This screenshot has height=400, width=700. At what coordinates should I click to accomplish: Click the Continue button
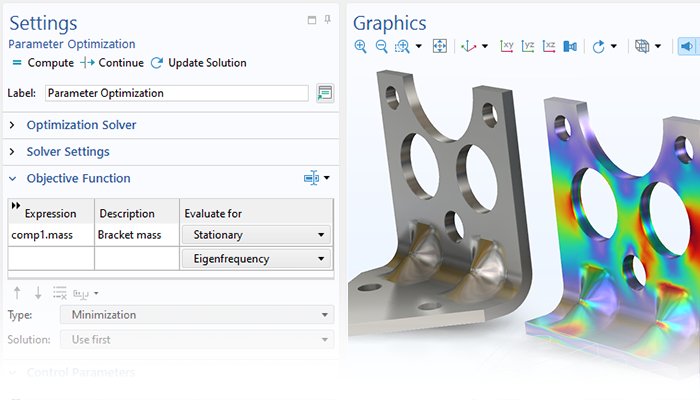112,63
